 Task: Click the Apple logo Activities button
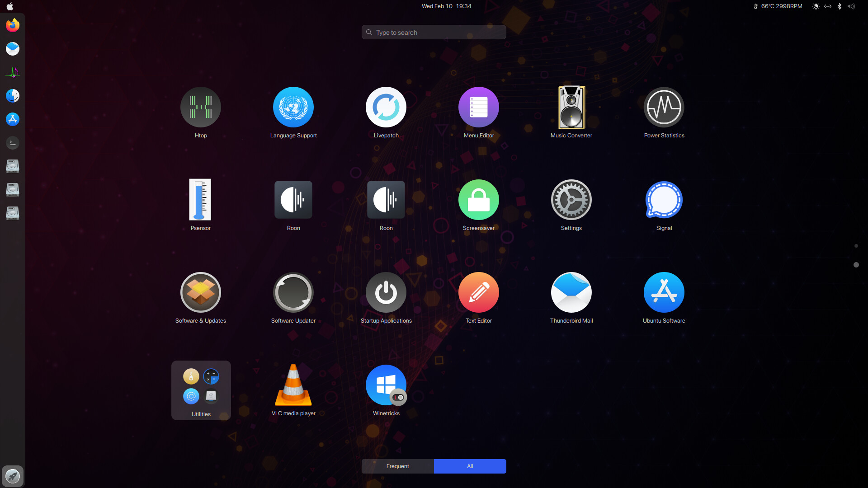(10, 6)
